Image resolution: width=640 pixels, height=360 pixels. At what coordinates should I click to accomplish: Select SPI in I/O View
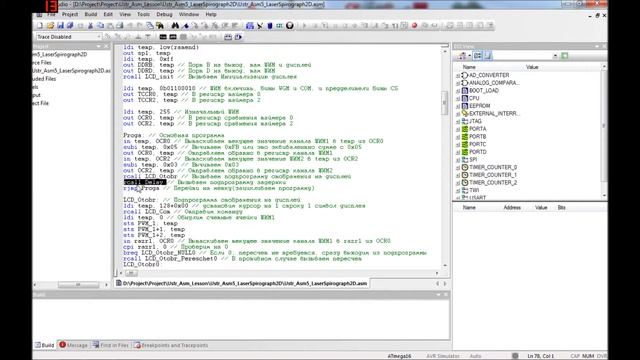(x=473, y=160)
